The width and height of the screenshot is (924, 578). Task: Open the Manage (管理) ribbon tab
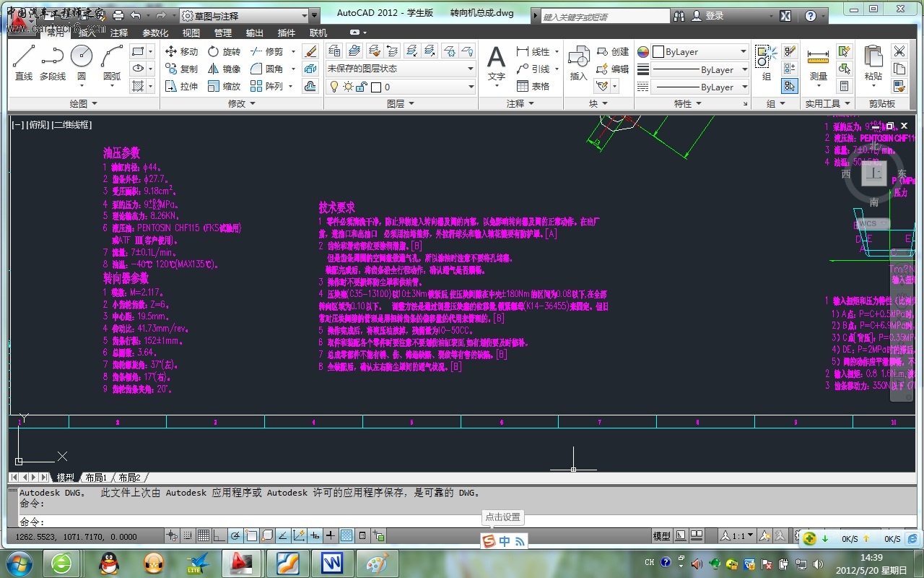tap(223, 33)
